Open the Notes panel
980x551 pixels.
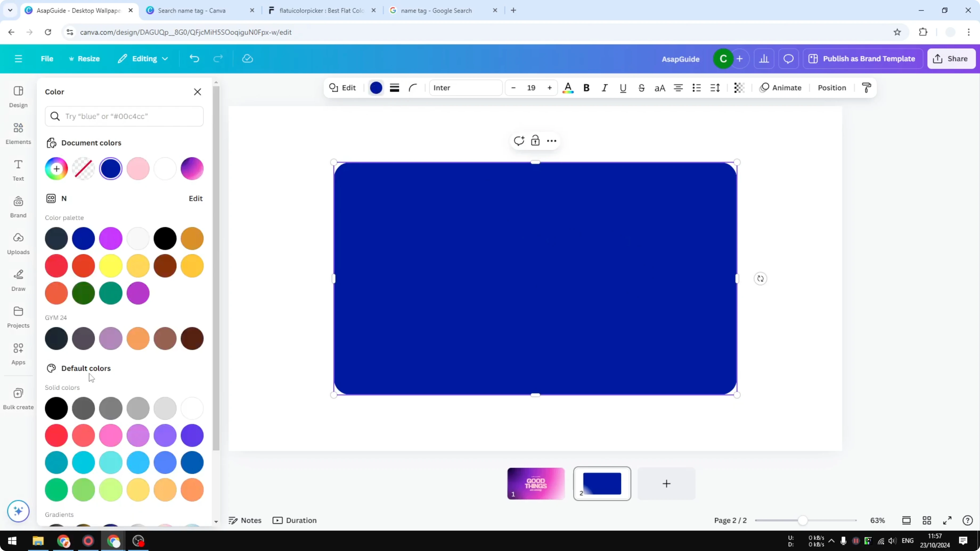(245, 520)
